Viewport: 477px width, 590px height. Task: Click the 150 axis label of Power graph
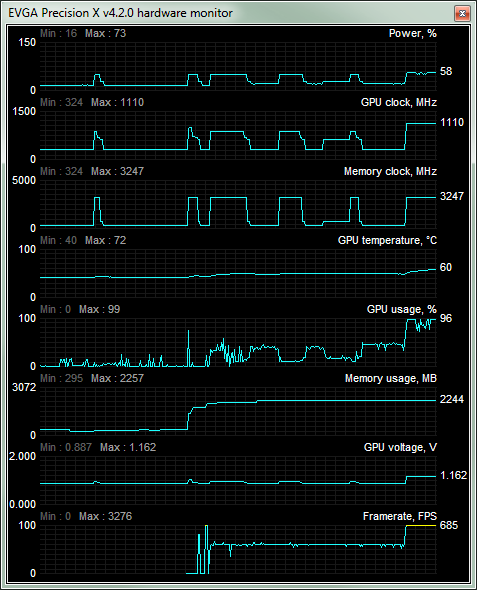click(27, 43)
